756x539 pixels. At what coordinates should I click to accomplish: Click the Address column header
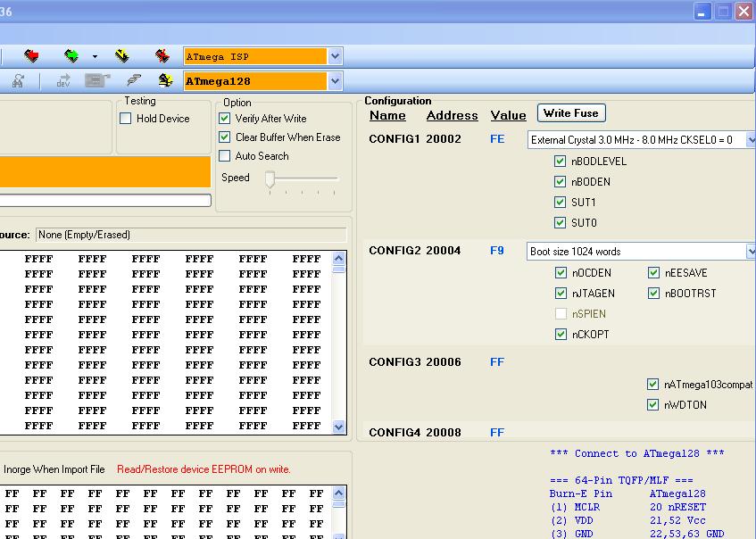click(453, 116)
